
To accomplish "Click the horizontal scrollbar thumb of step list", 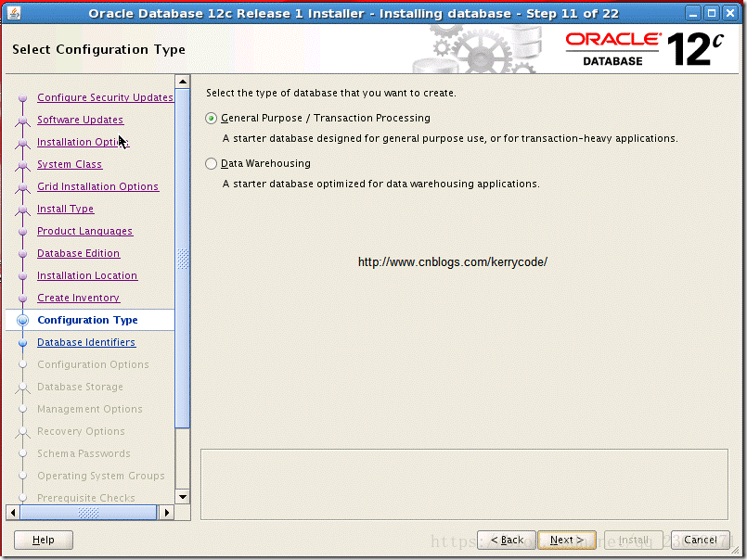I will pyautogui.click(x=88, y=513).
